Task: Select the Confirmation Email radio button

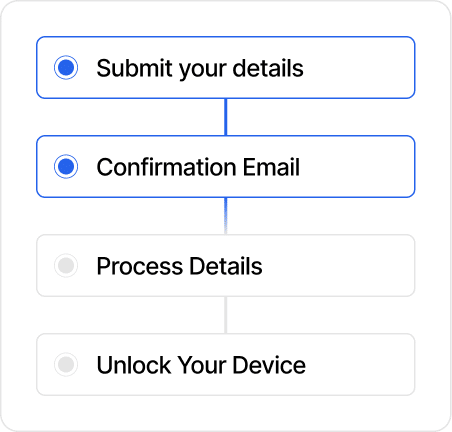Action: point(66,166)
